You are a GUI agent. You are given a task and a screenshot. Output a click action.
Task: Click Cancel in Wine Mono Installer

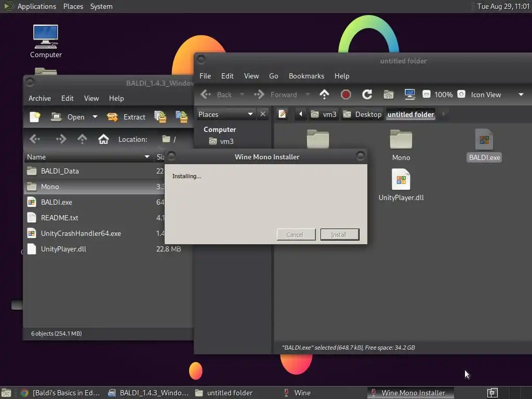tap(296, 234)
